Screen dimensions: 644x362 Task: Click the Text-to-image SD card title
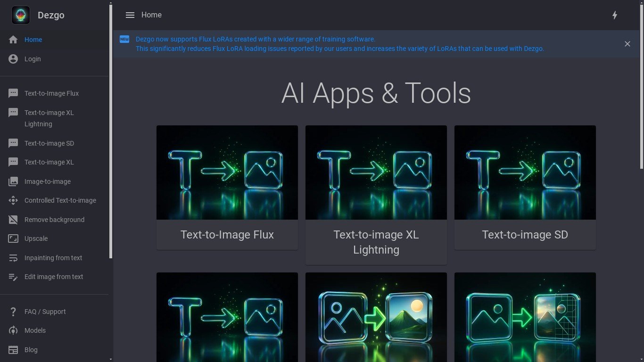[525, 235]
